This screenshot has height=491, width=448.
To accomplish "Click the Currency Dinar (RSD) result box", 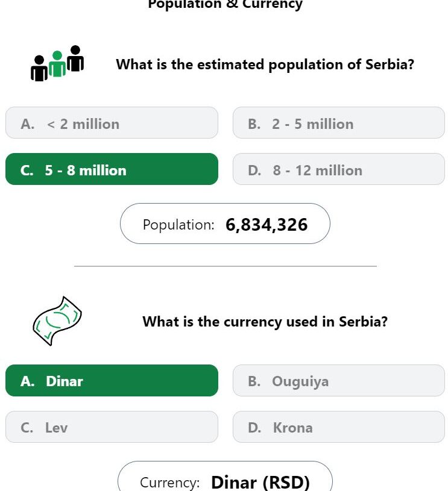I will click(x=225, y=476).
